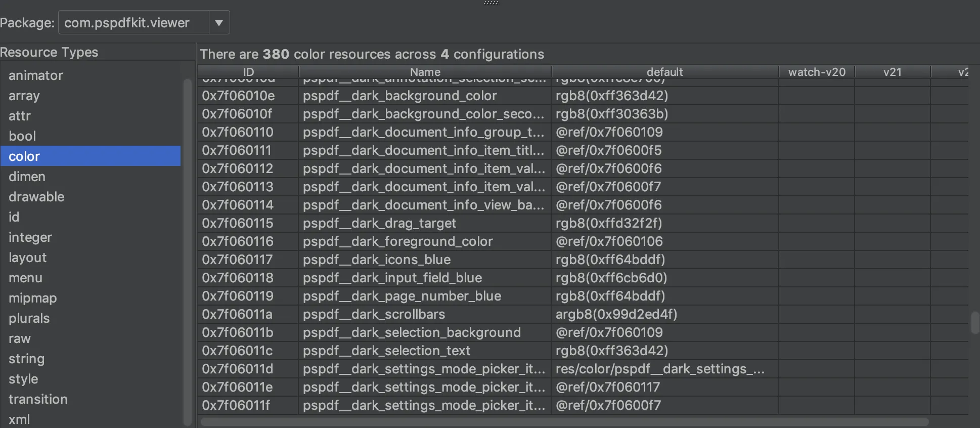
Task: Sort the table by the ID column
Action: pyautogui.click(x=247, y=72)
